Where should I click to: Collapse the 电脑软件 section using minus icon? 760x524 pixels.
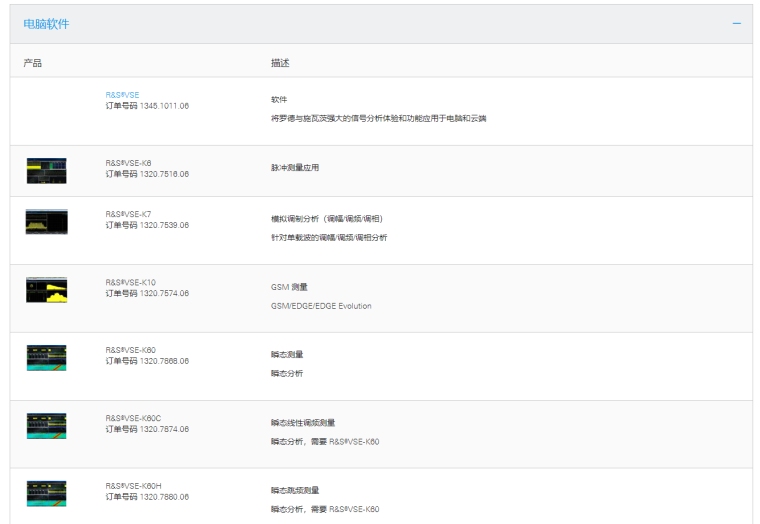click(x=736, y=24)
